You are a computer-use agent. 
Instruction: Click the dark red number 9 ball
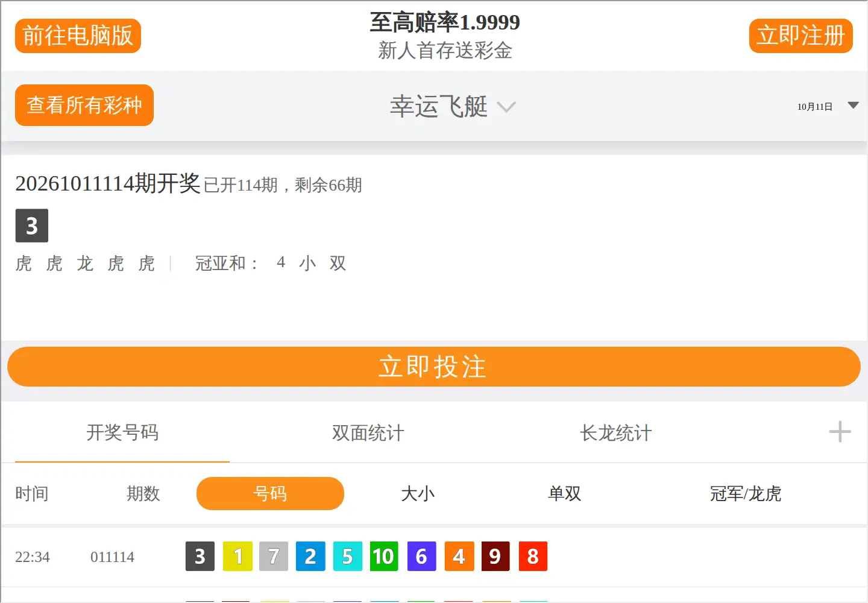[x=495, y=556]
